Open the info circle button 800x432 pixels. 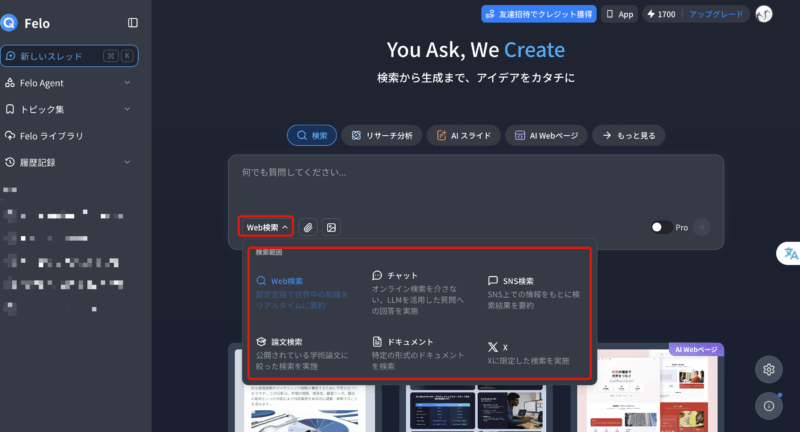[x=769, y=406]
